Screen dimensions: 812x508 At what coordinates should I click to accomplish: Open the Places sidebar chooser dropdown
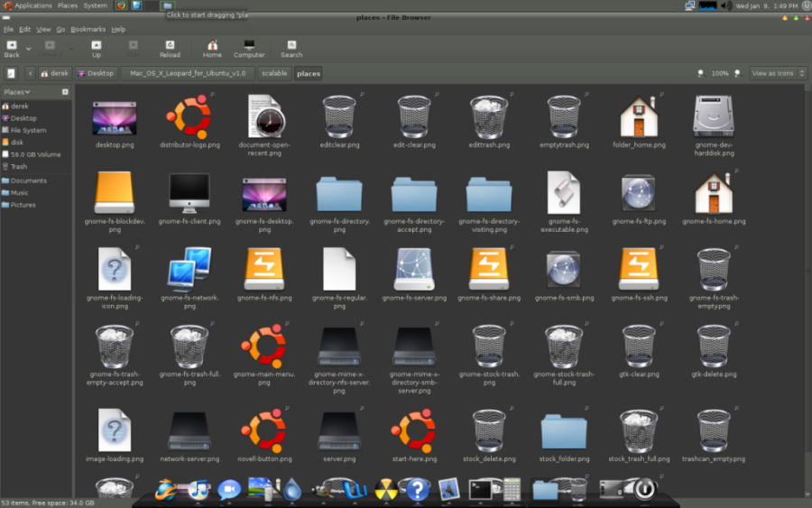[16, 92]
